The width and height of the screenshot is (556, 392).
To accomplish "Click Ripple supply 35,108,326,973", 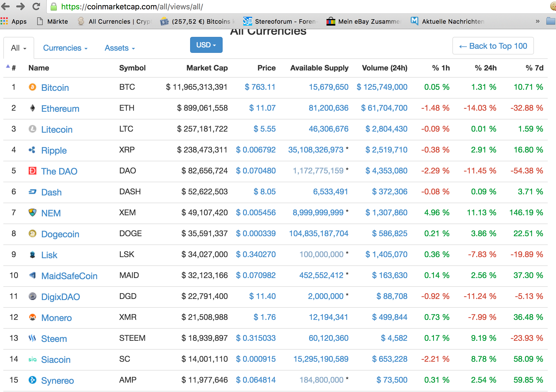I will (x=316, y=150).
